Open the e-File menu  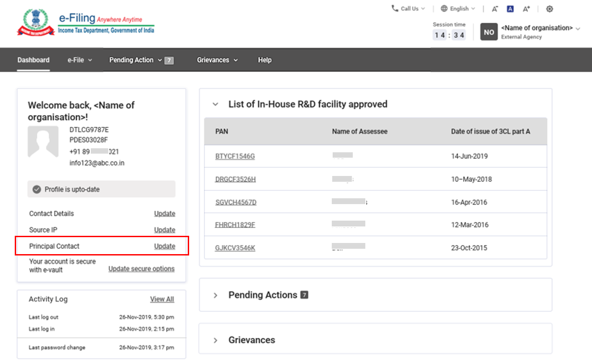[x=80, y=60]
